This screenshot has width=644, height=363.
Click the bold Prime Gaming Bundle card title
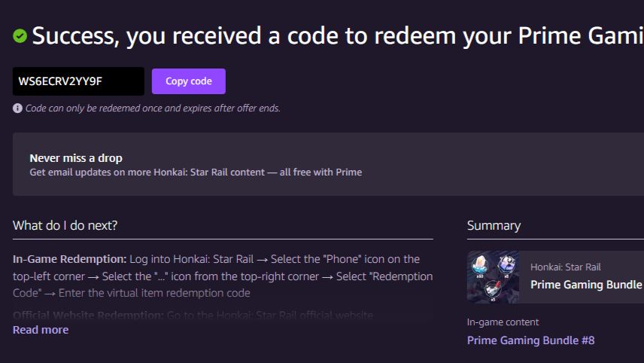585,285
